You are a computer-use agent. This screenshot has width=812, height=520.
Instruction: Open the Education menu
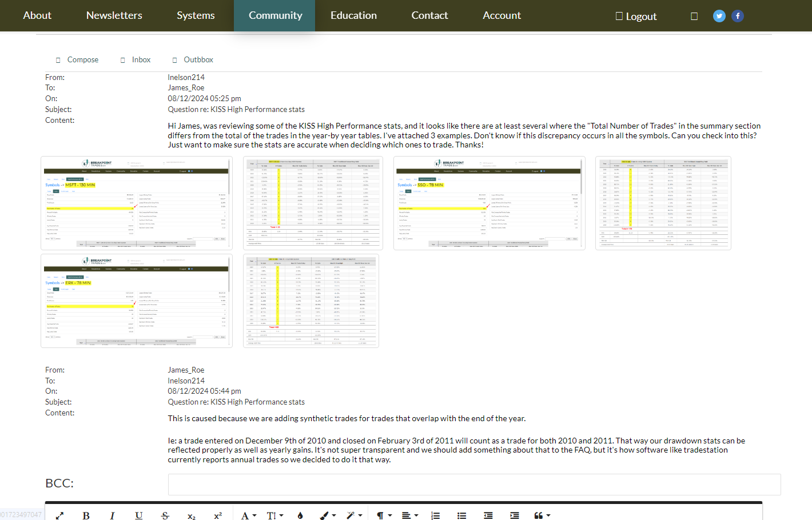point(353,15)
